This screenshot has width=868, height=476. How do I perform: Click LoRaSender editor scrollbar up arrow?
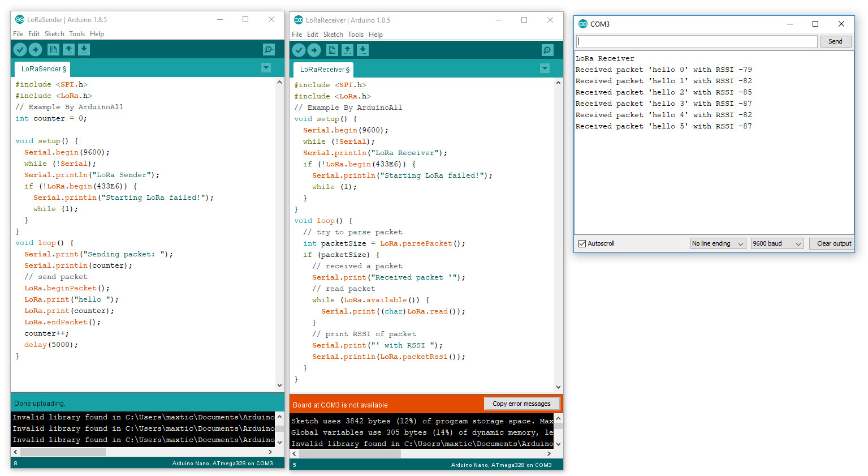279,83
